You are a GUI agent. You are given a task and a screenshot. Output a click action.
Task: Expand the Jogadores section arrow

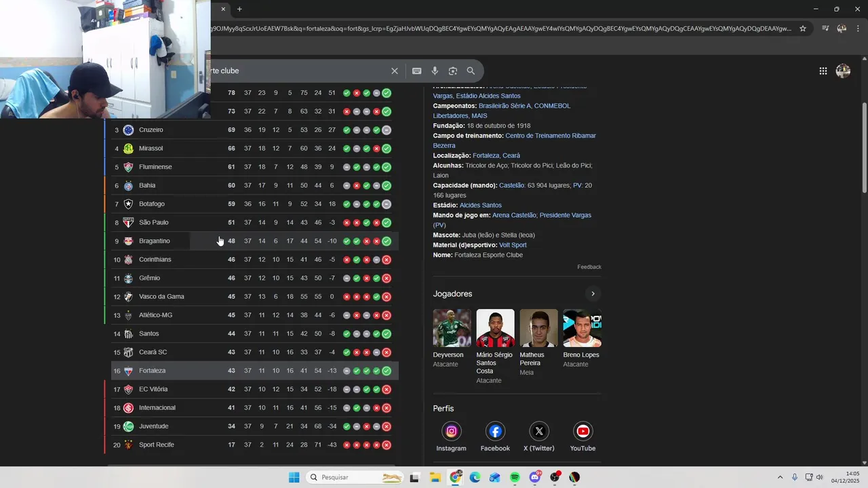593,293
